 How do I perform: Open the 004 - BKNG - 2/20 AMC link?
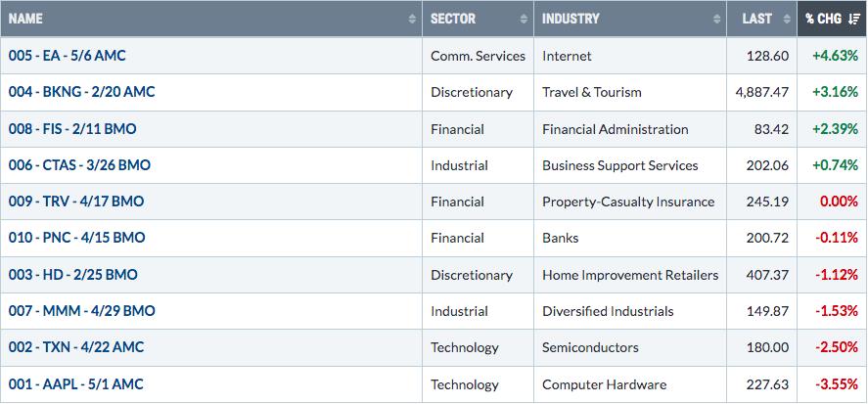tap(81, 92)
